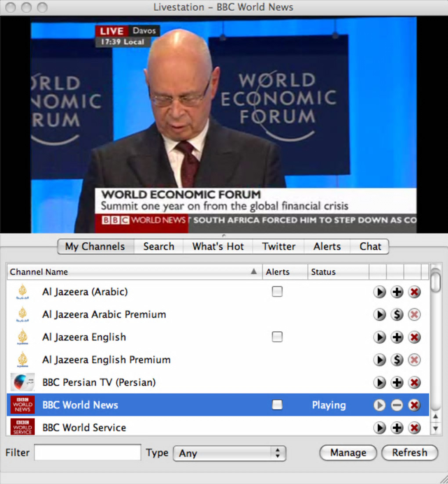Click play icon on BBC World News row

coord(379,405)
